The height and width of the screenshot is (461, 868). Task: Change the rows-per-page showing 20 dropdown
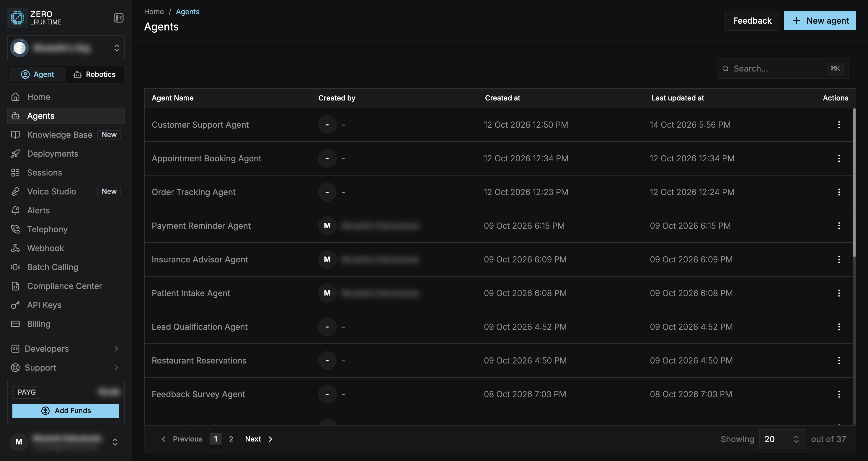782,439
